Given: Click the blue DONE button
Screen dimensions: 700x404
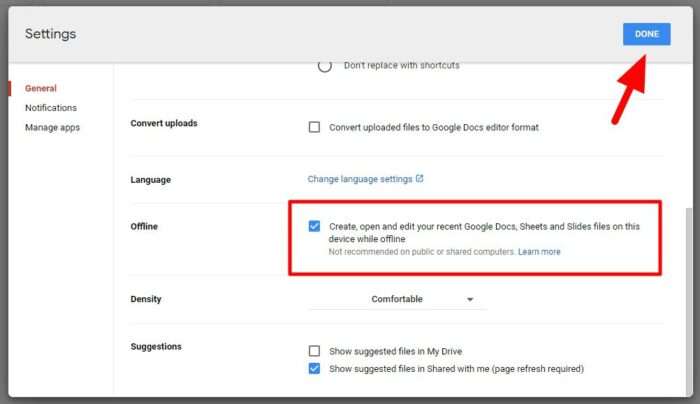Looking at the screenshot, I should coord(646,34).
